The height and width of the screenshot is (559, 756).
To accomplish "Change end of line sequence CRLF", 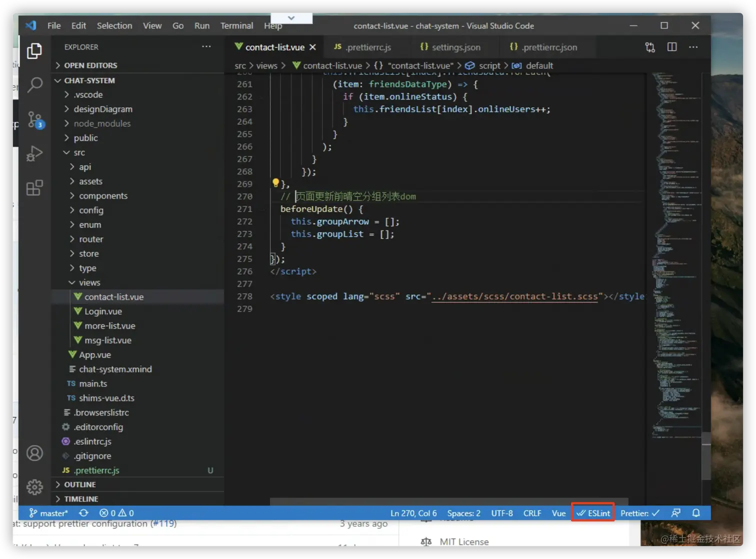I will (x=532, y=513).
